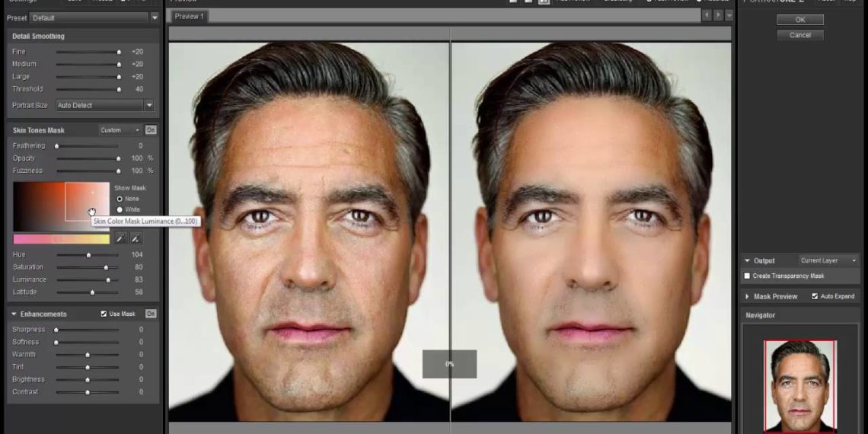The image size is (868, 434).
Task: Click the Latitude value 58
Action: point(139,292)
